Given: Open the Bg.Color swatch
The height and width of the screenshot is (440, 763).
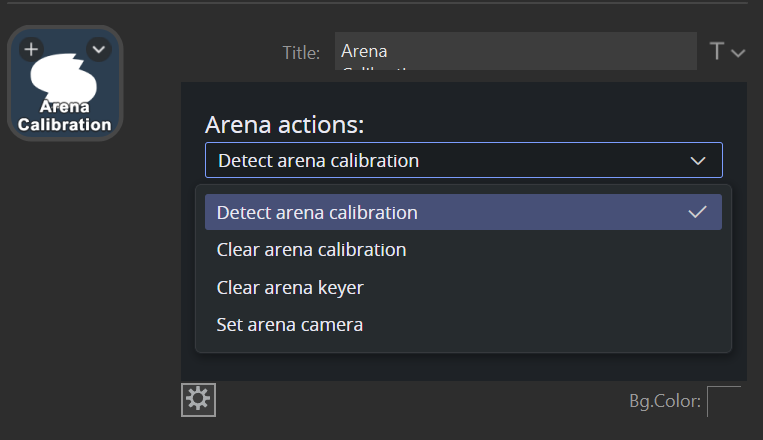Looking at the screenshot, I should [724, 402].
